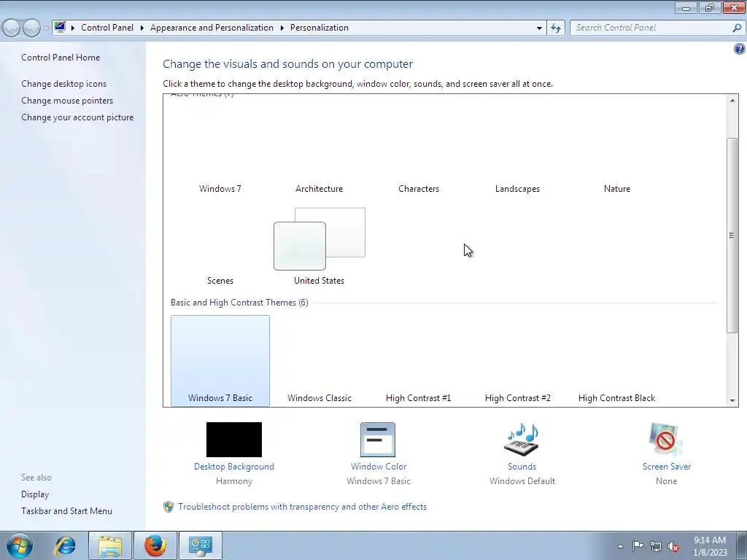
Task: Click Basic and High Contrast Themes heading
Action: click(239, 303)
